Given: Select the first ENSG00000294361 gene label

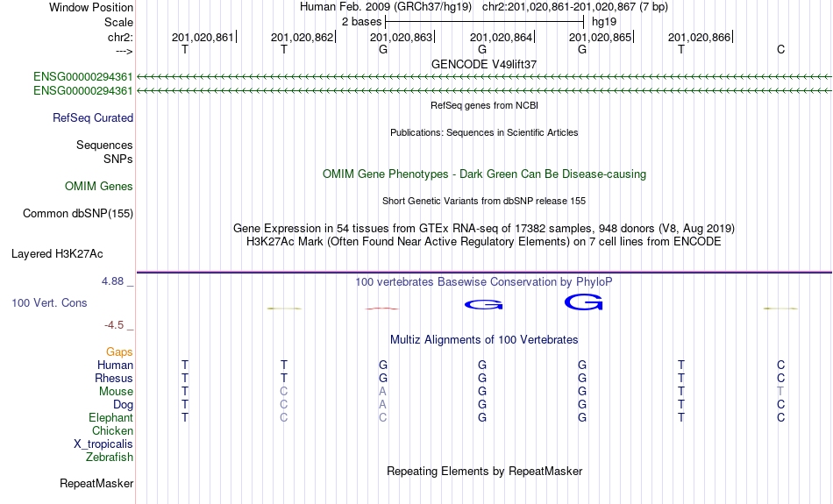Looking at the screenshot, I should coord(83,76).
